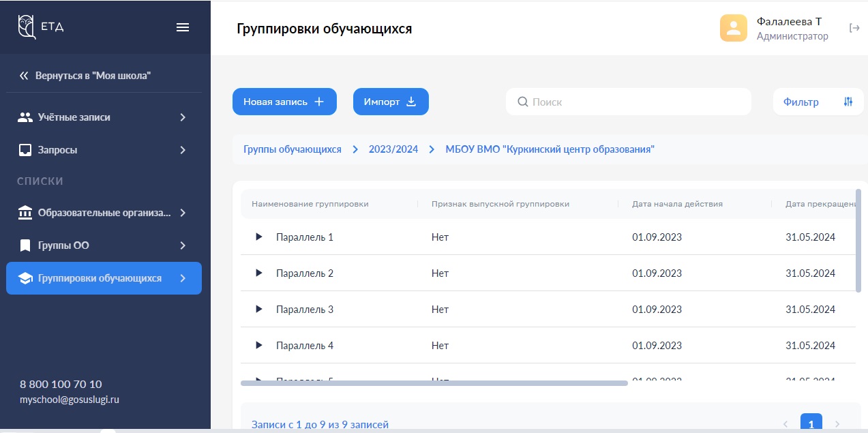Image resolution: width=868 pixels, height=433 pixels.
Task: Expand the Параллель 3 row
Action: coord(258,309)
